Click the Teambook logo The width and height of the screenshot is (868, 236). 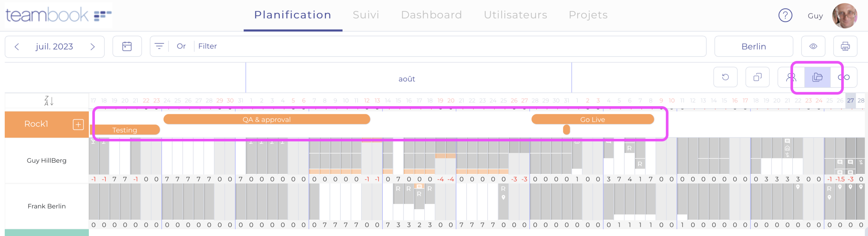coord(58,15)
